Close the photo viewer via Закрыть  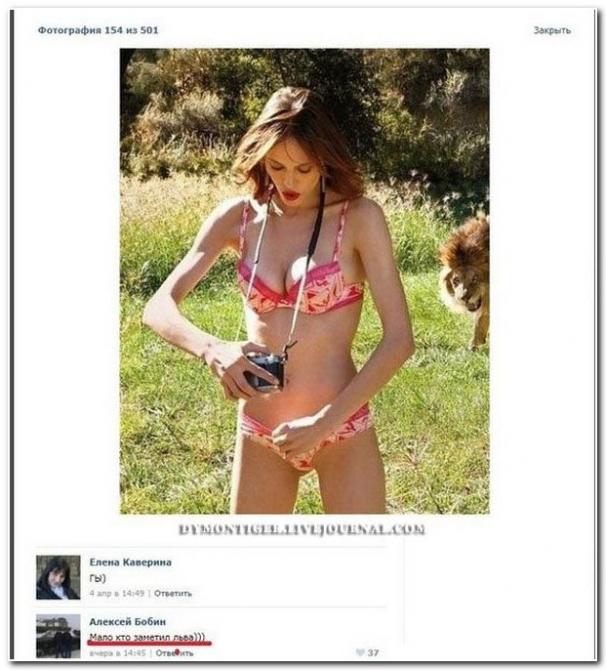pyautogui.click(x=552, y=30)
